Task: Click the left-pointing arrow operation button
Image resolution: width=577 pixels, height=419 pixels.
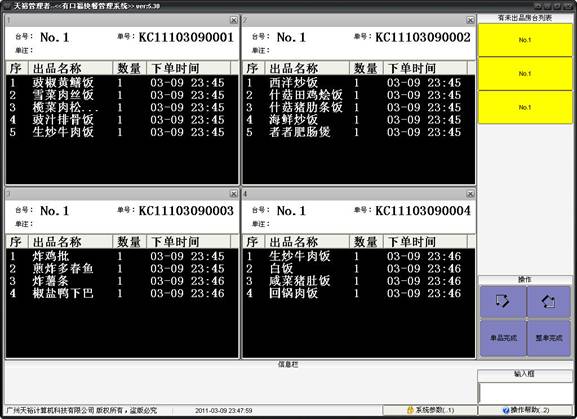Action: click(548, 301)
